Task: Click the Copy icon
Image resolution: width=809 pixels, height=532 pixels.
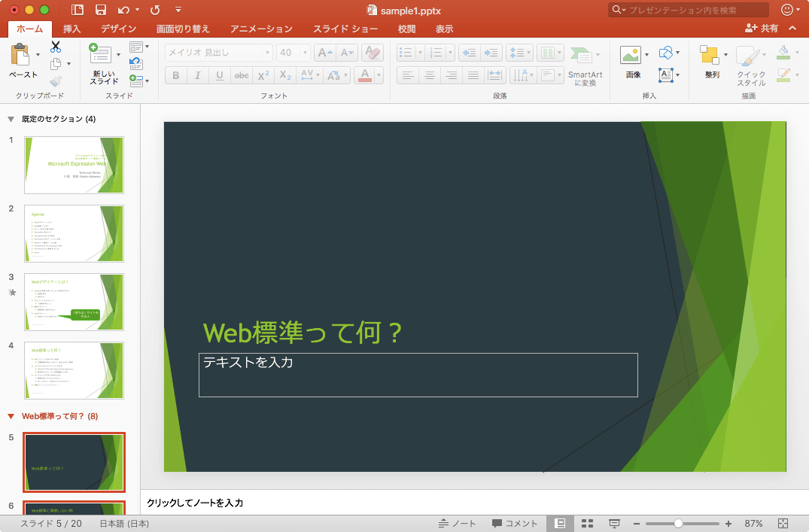Action: click(56, 64)
